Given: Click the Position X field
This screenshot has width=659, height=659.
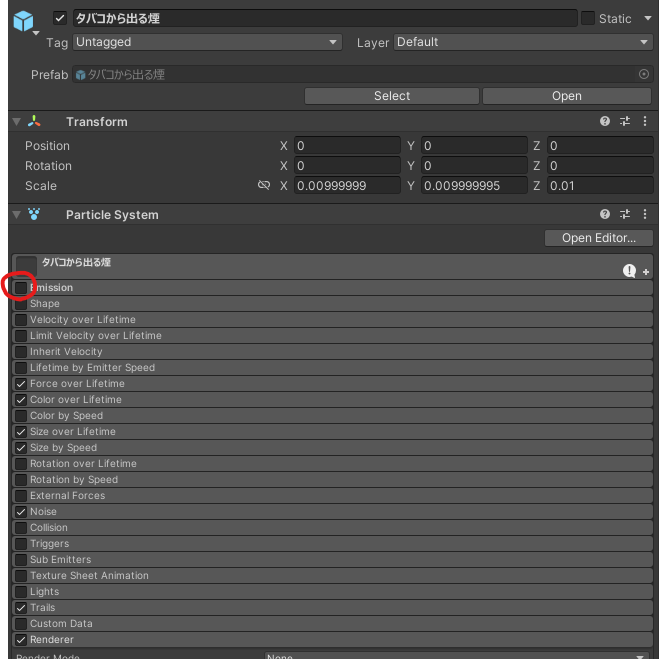Looking at the screenshot, I should 347,145.
